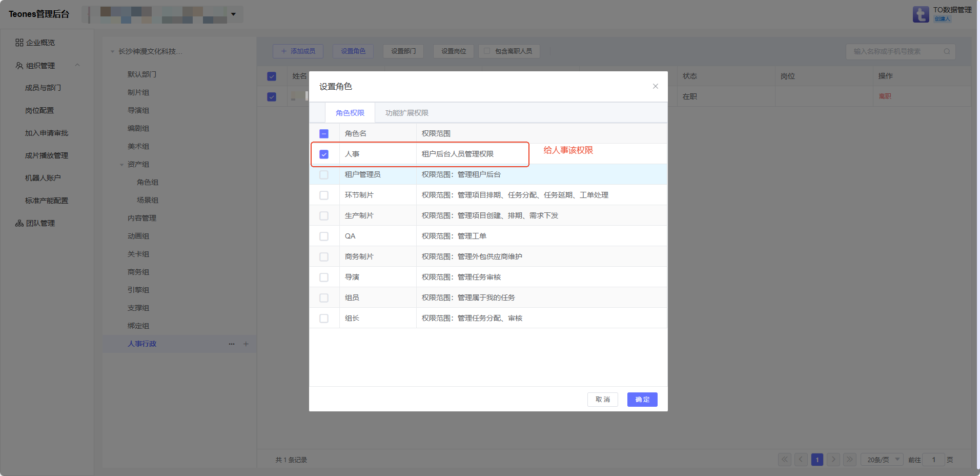Collapse the 资产组 tree node
Viewport: 980px width, 476px height.
pos(122,165)
